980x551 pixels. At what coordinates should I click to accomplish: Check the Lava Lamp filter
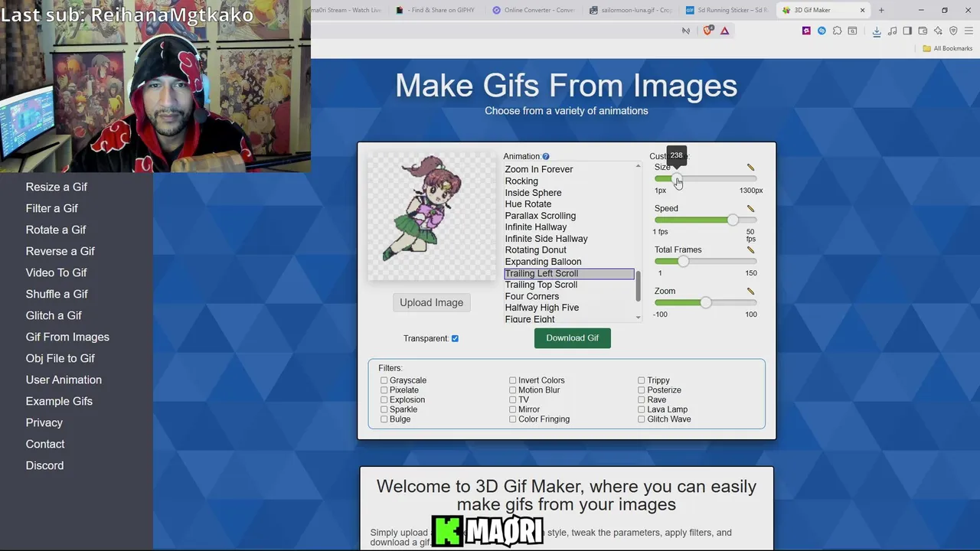point(642,409)
